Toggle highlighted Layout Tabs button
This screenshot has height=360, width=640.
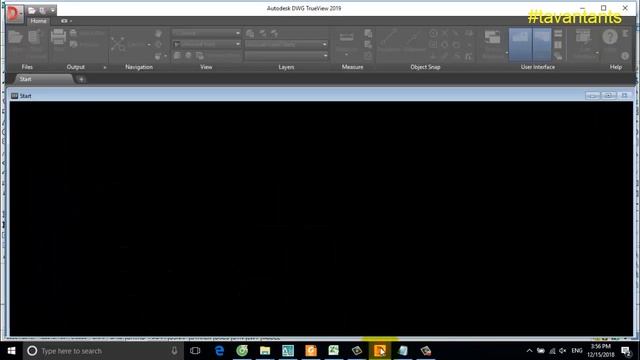542,44
